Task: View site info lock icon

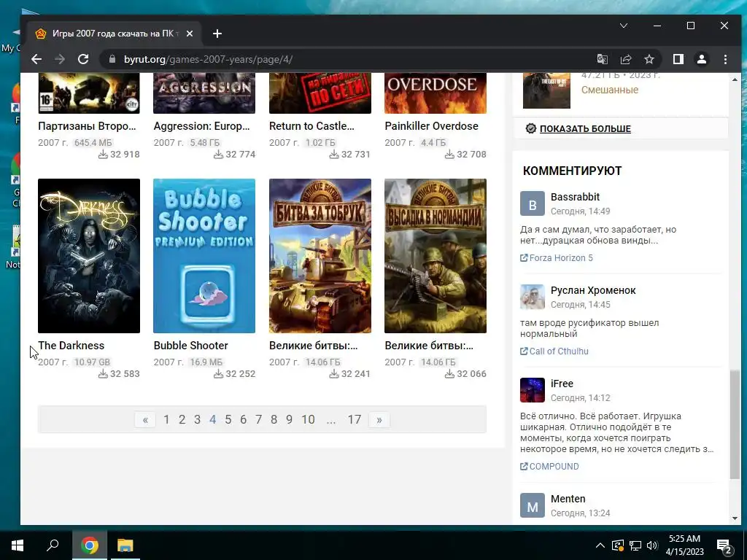Action: 112,60
